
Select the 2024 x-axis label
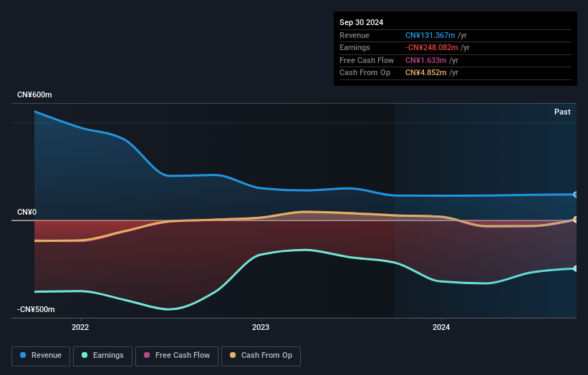pyautogui.click(x=441, y=327)
